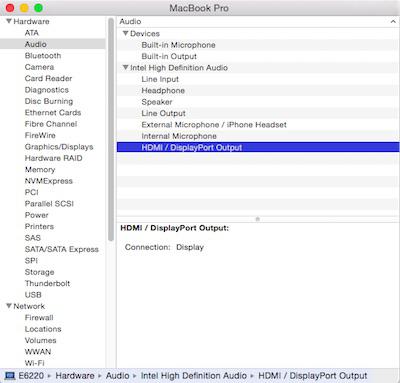This screenshot has width=400, height=383.
Task: Click the laptop icon in path bar
Action: (x=10, y=376)
